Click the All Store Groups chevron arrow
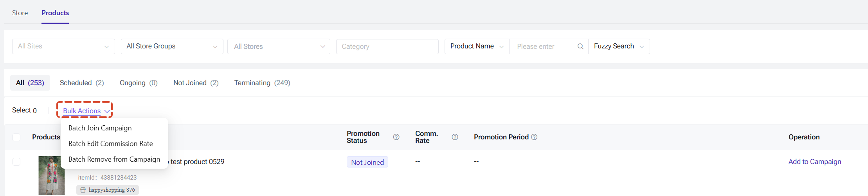The image size is (868, 196). [x=215, y=47]
